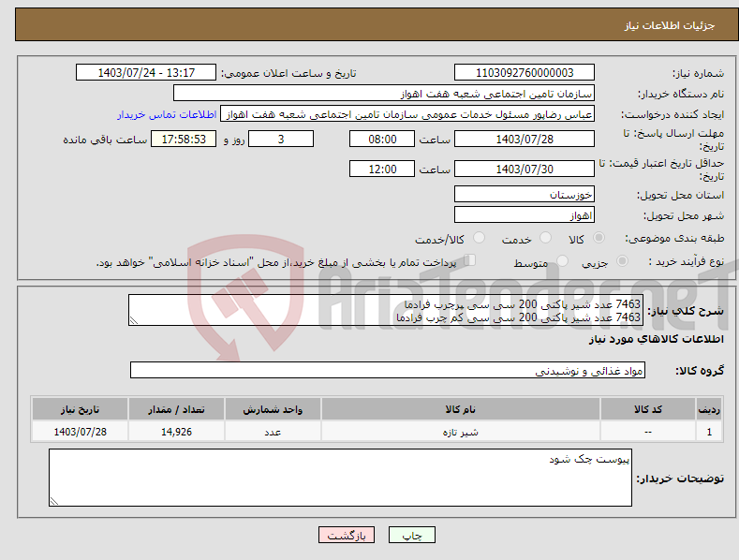Click the remaining days field showing 3
Screen dimensions: 739x560
tap(281, 139)
